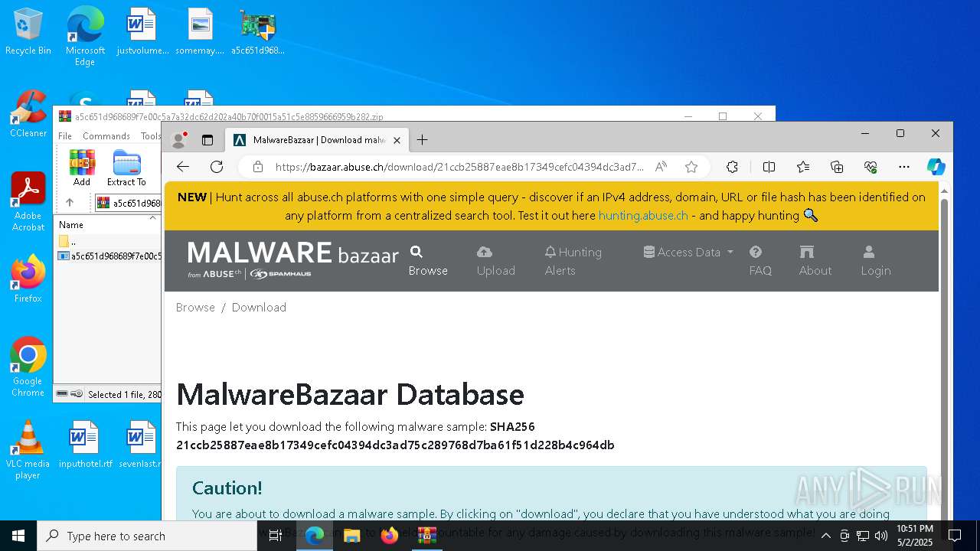980x551 pixels.
Task: Click the MALWARE bazaar logo
Action: 293,260
